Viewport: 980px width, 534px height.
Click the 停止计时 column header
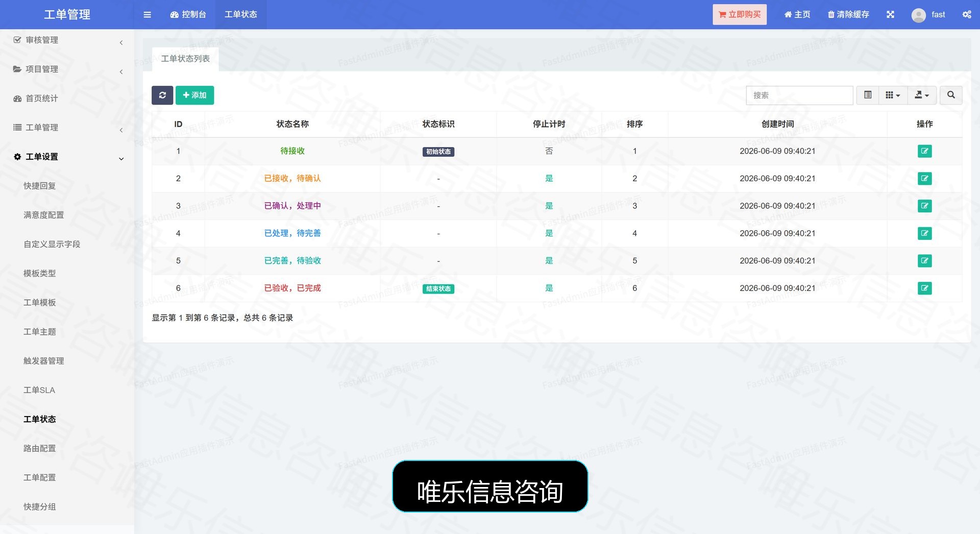pyautogui.click(x=549, y=124)
